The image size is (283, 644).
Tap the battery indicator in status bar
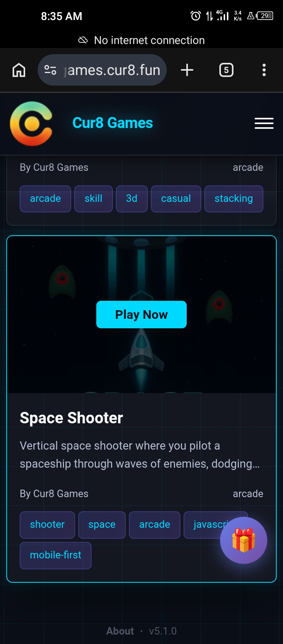pyautogui.click(x=265, y=16)
